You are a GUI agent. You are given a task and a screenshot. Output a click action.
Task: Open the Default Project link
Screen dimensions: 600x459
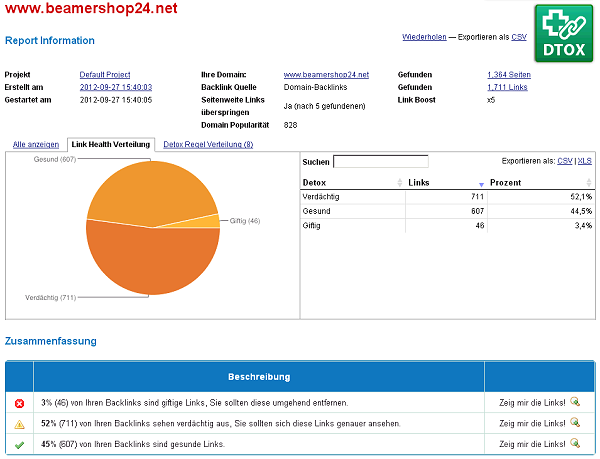pyautogui.click(x=105, y=75)
